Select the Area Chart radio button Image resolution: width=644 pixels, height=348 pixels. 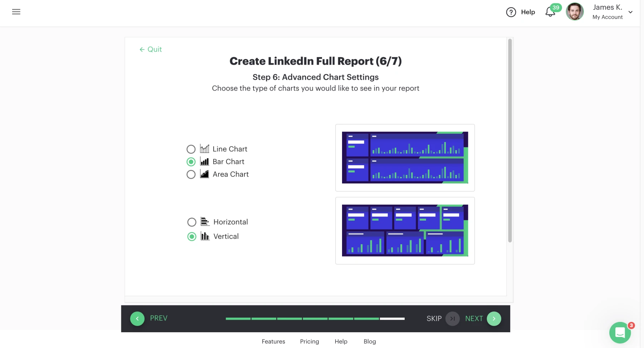191,174
